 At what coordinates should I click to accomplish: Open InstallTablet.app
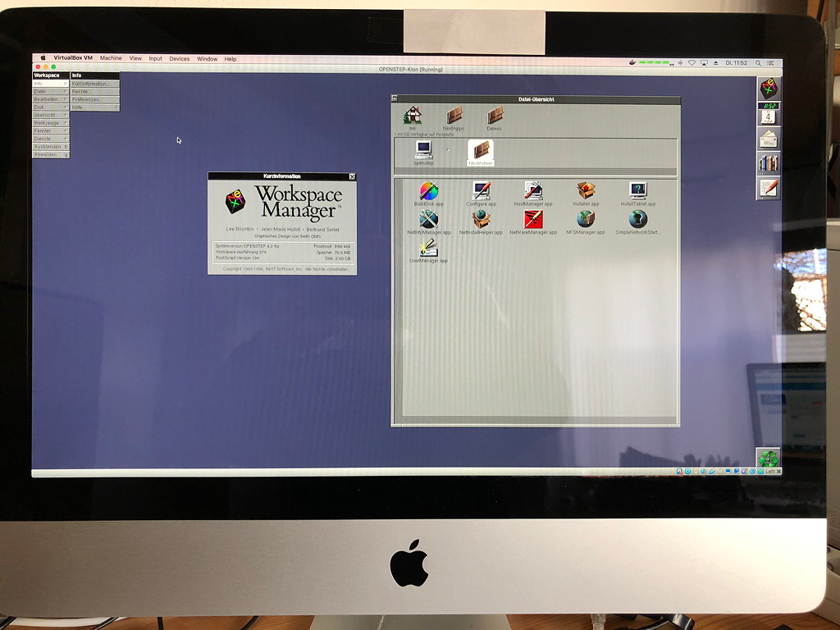pos(639,189)
